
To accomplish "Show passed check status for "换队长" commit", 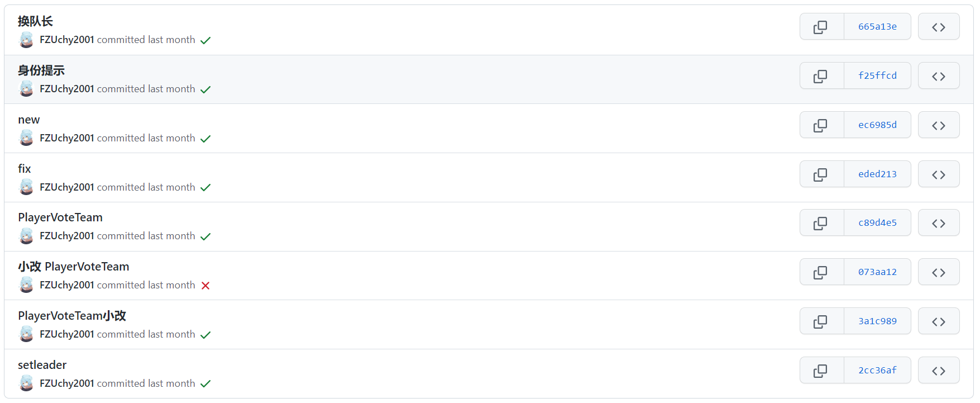I will coord(205,40).
